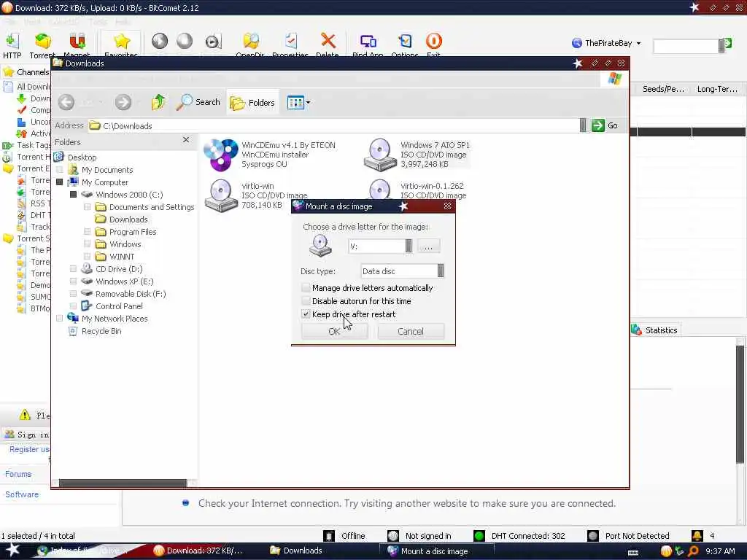This screenshot has height=560, width=747.
Task: Open ThePirateBay search engine dropdown
Action: (639, 43)
